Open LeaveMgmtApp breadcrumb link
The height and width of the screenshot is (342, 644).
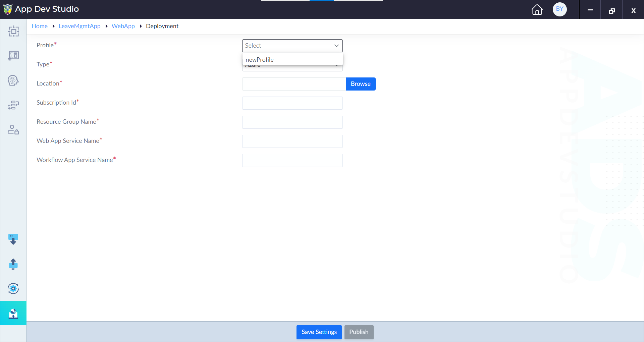coord(79,26)
